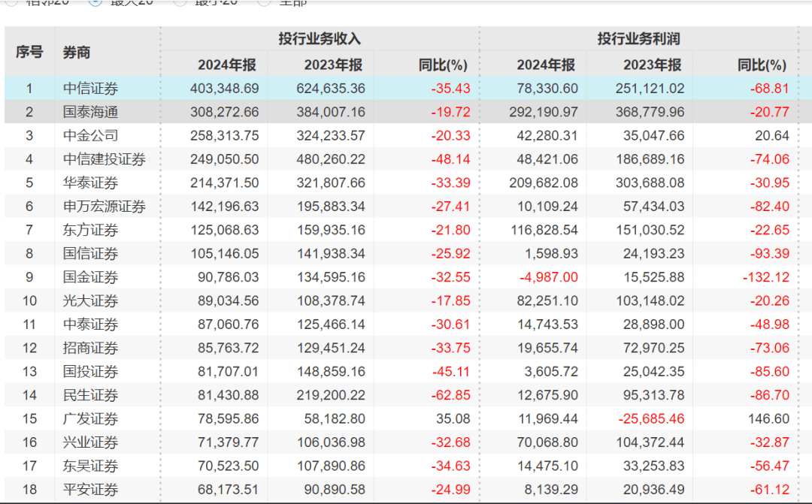The image size is (812, 504).
Task: Sort by 投行业务收入 2024年报 column header
Action: (228, 65)
